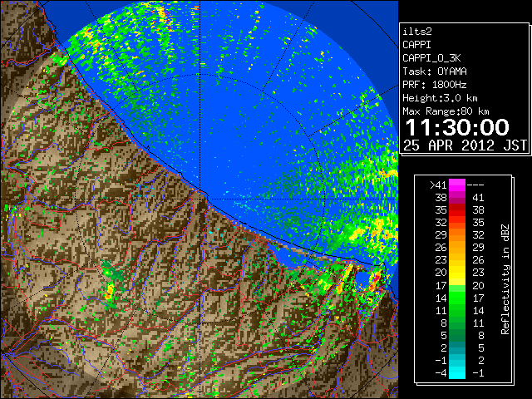The image size is (532, 399).
Task: Click the "Height:3.0 km" text line
Action: tap(440, 98)
